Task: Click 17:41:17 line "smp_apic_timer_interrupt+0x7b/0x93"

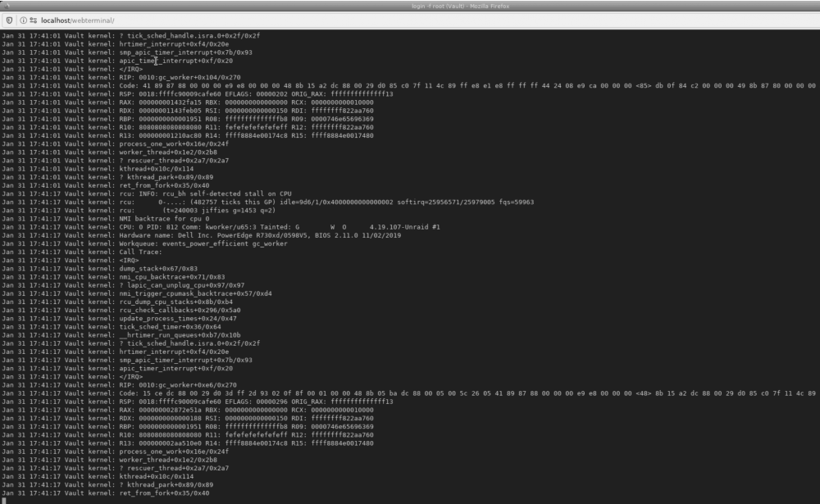Action: coord(185,361)
